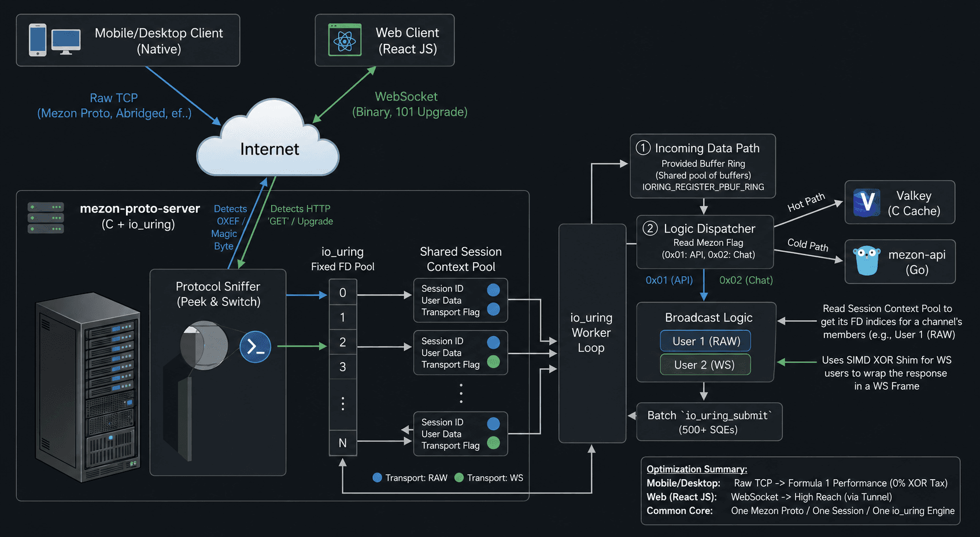The height and width of the screenshot is (537, 980).
Task: Click the Shared Session Context Pool heading
Action: pyautogui.click(x=461, y=259)
